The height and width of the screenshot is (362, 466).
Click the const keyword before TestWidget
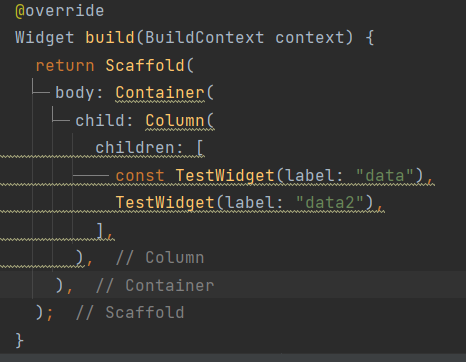pyautogui.click(x=140, y=175)
